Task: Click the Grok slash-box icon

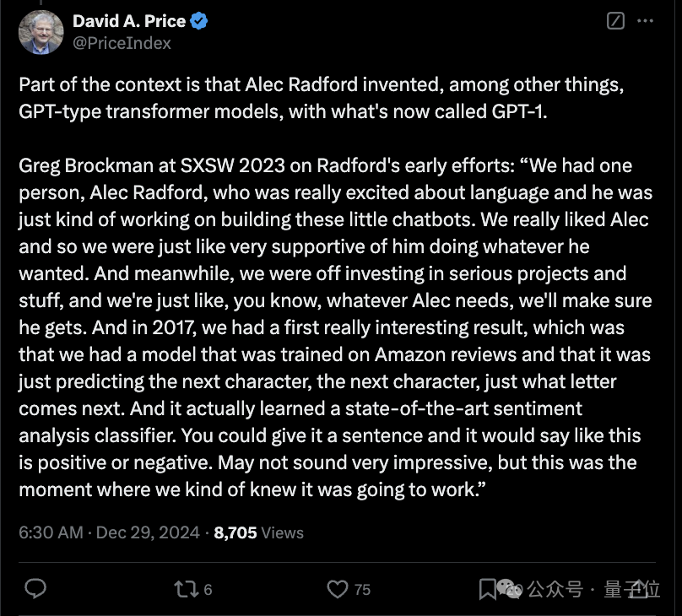Action: 615,21
